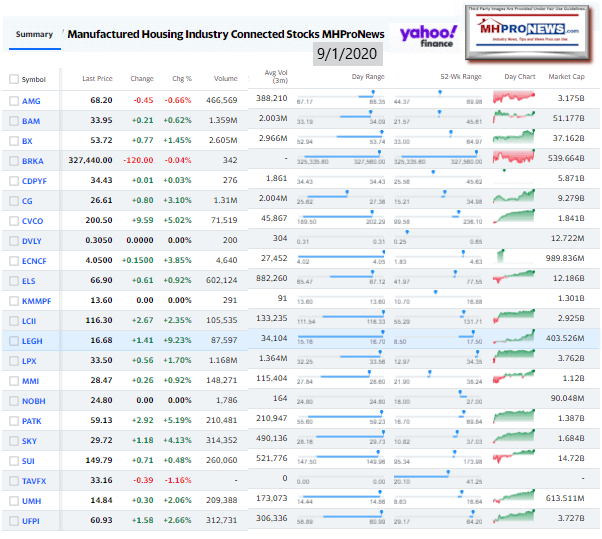Open the day chart sparkline for SKY
Viewport: 602px width, 539px height.
coord(520,441)
